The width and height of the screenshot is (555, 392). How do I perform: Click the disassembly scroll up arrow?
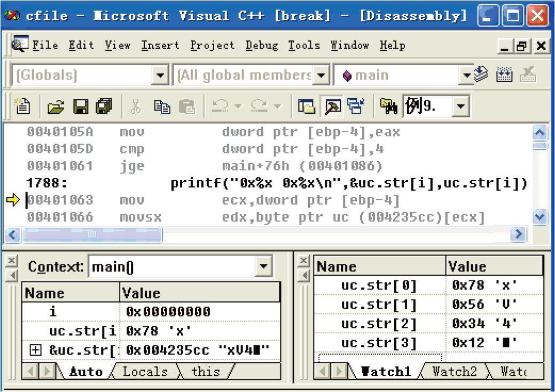pyautogui.click(x=540, y=132)
